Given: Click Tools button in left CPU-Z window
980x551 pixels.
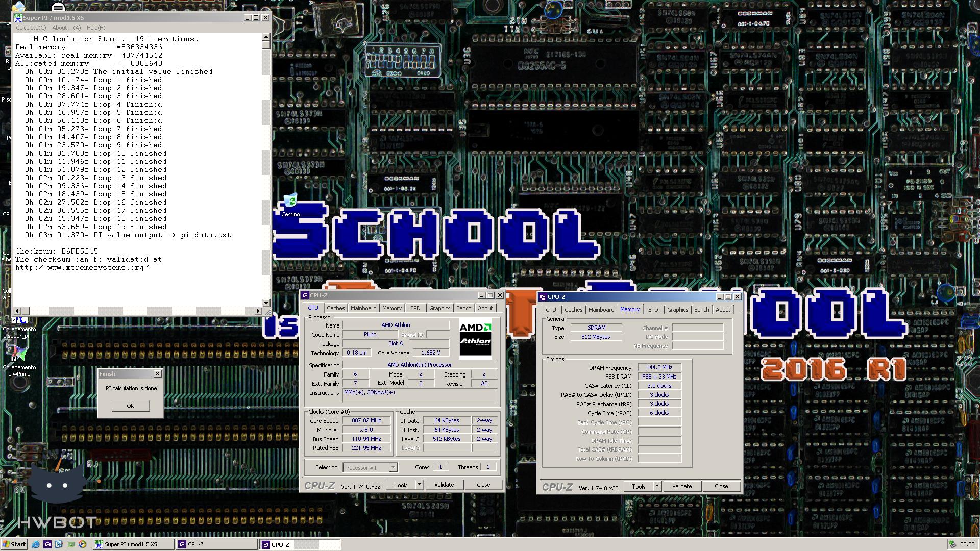Looking at the screenshot, I should [401, 485].
